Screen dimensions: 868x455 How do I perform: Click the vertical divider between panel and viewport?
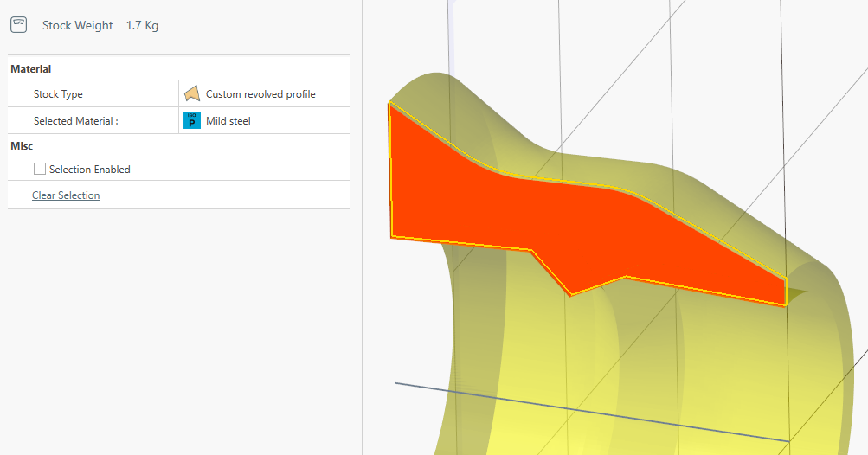click(x=363, y=260)
